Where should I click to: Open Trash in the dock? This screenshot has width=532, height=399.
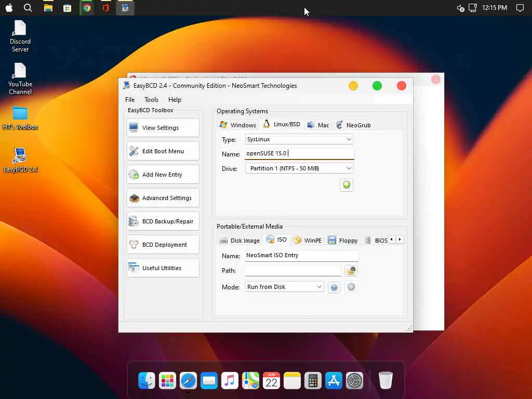(x=385, y=380)
